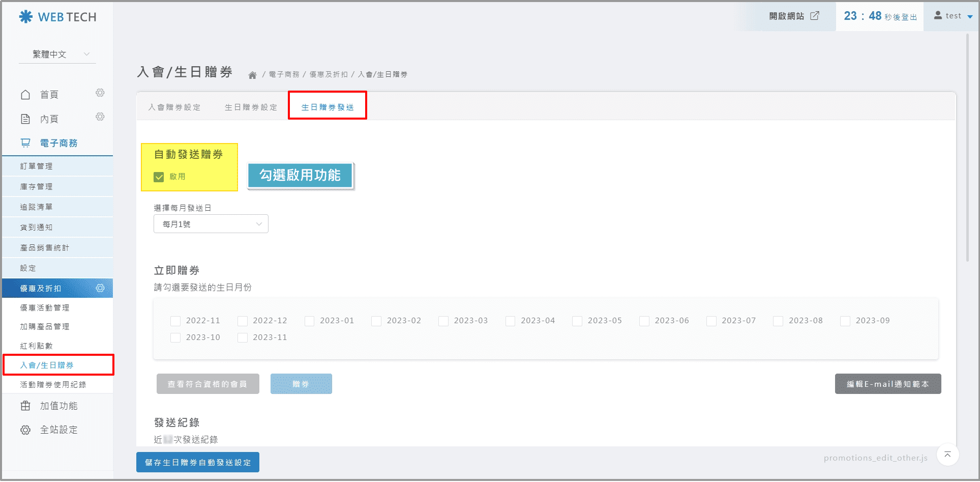
Task: Check the 2022-11 birthday month box
Action: [175, 321]
